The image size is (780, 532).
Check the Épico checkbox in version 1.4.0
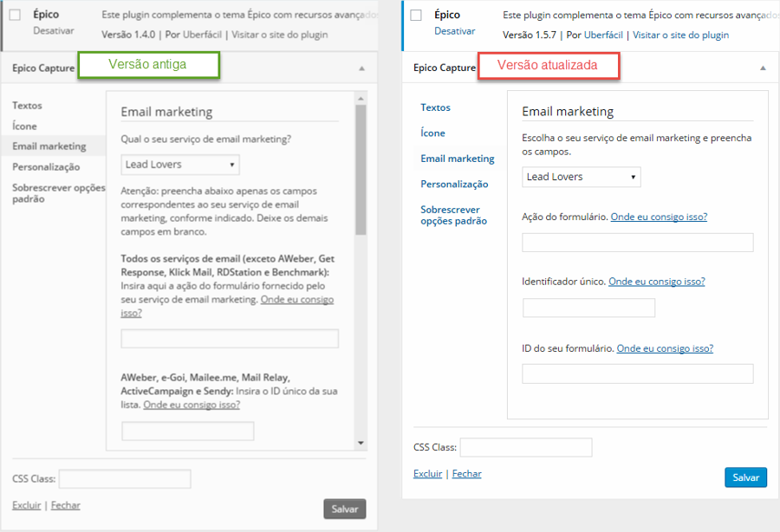(15, 15)
